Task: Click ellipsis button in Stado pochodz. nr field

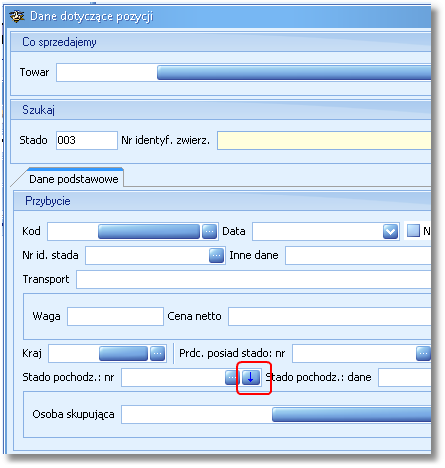Action: coord(232,377)
